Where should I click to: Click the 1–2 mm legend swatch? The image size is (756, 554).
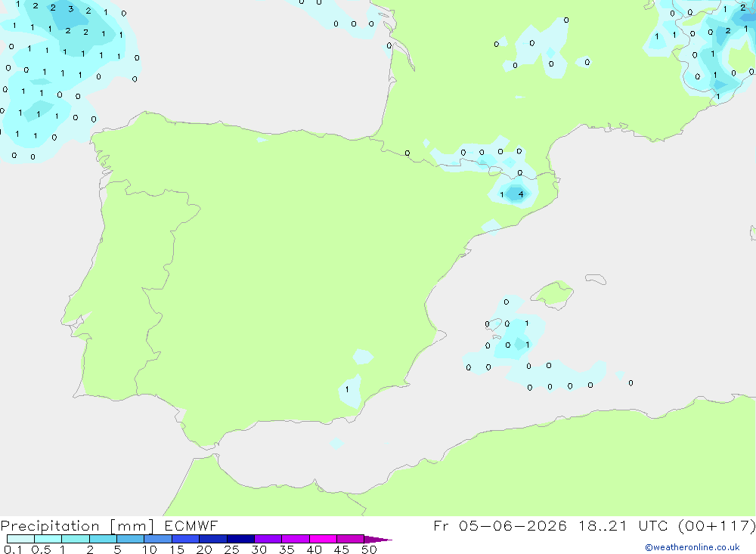coord(76,539)
